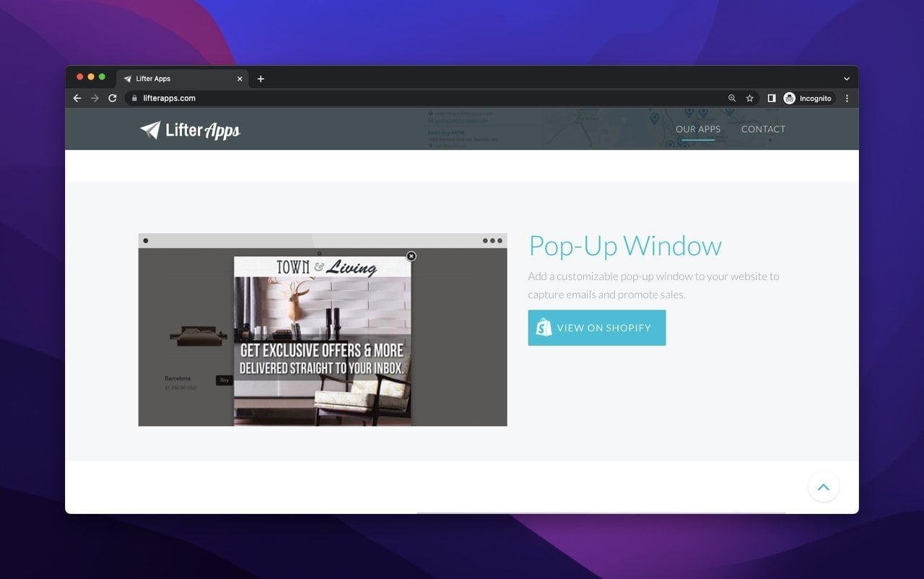Click the 'Add a customizable pop-up window' description

tap(653, 285)
